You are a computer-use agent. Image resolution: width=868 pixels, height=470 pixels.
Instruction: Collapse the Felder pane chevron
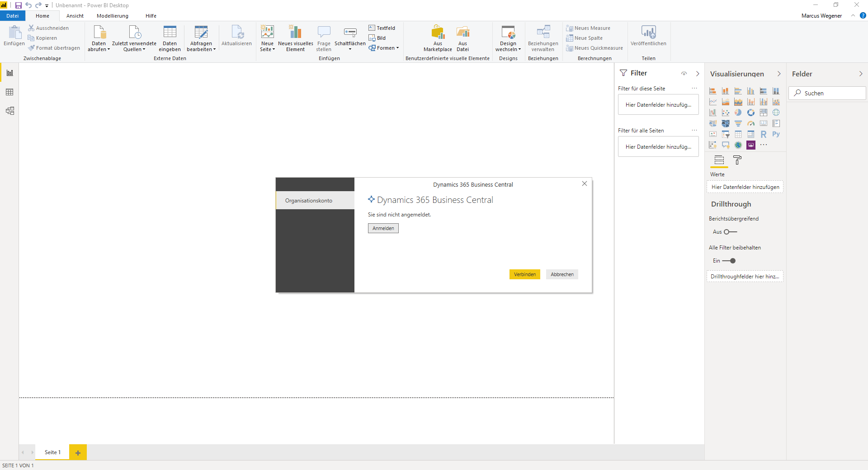click(861, 74)
